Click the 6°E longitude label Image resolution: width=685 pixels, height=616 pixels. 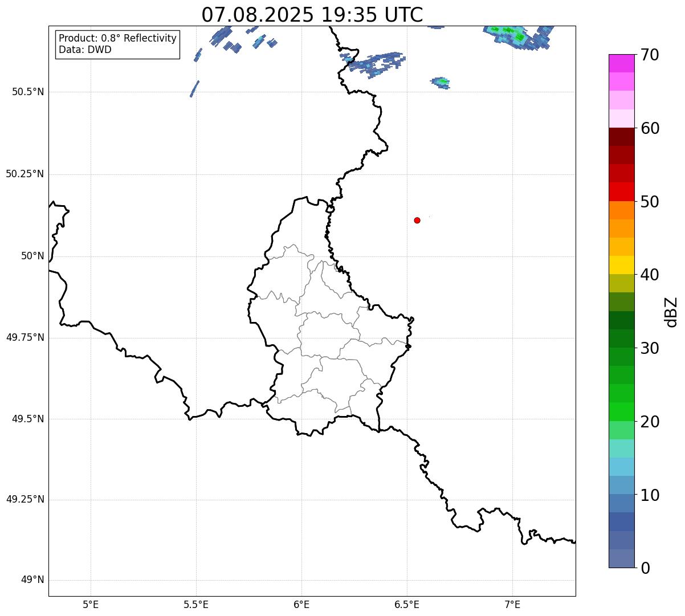click(301, 604)
